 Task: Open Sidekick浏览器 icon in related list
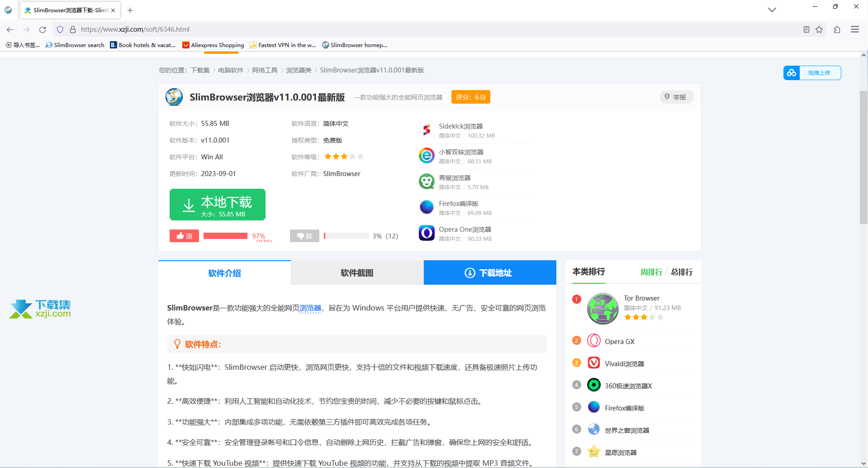click(427, 130)
